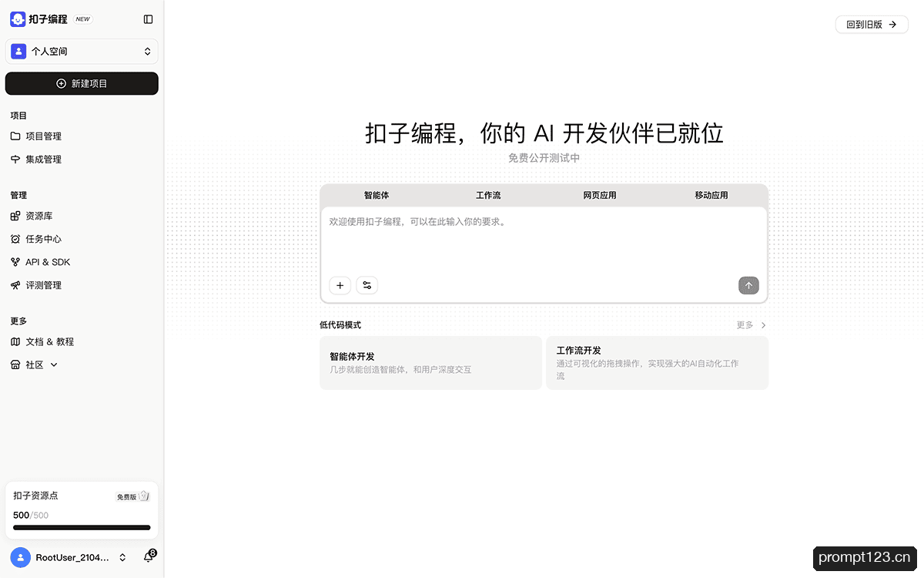Screen dimensions: 924x578
Task: Click the 500/500 resource points value
Action: point(31,516)
